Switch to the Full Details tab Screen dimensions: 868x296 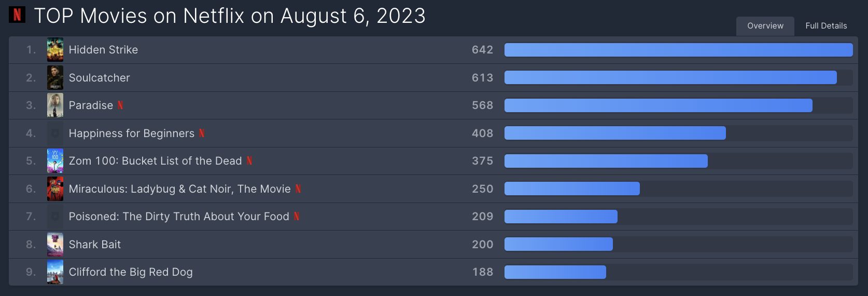[x=826, y=26]
